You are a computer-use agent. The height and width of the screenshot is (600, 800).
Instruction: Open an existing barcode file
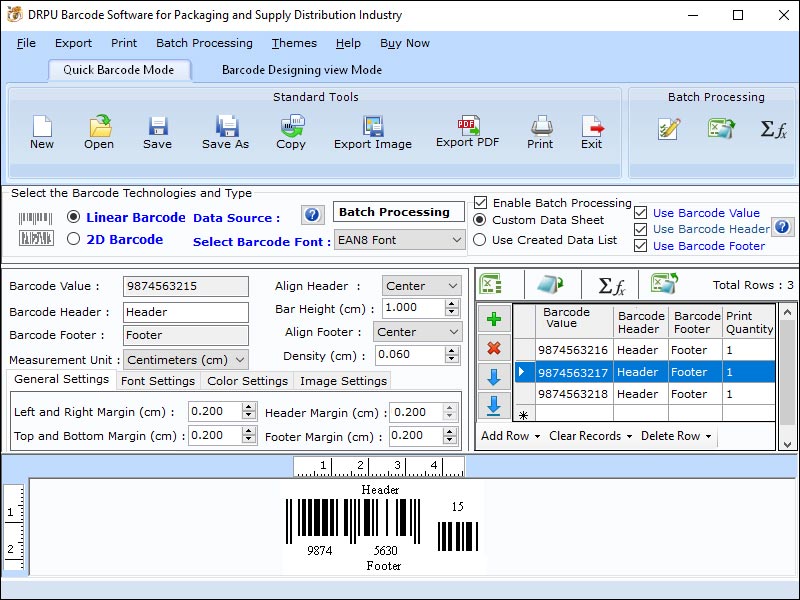coord(98,130)
